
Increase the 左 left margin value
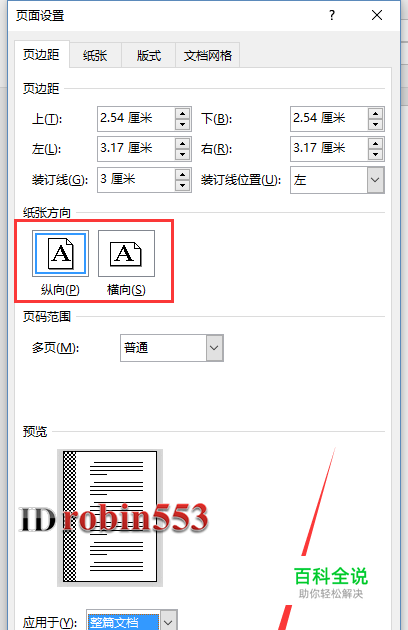pos(182,143)
